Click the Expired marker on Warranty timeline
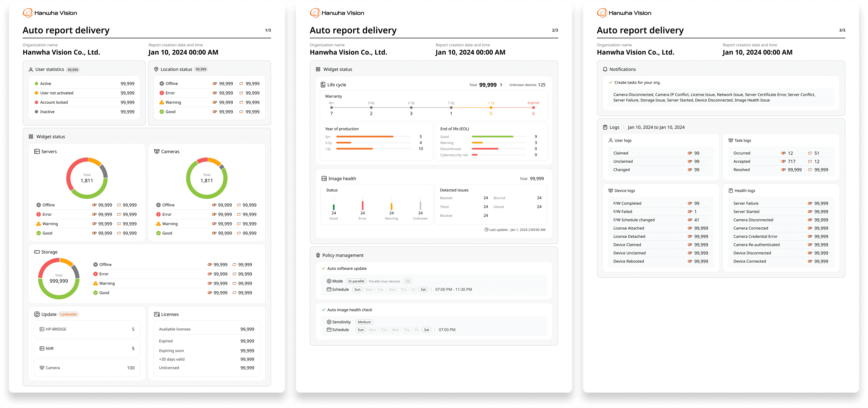The width and height of the screenshot is (868, 408). click(533, 108)
